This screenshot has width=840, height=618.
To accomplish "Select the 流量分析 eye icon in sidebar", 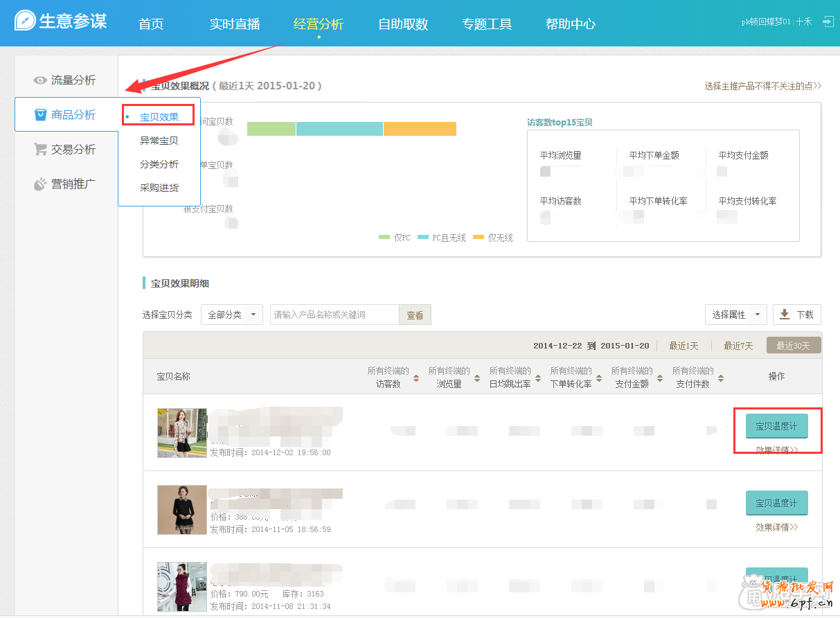I will (40, 80).
